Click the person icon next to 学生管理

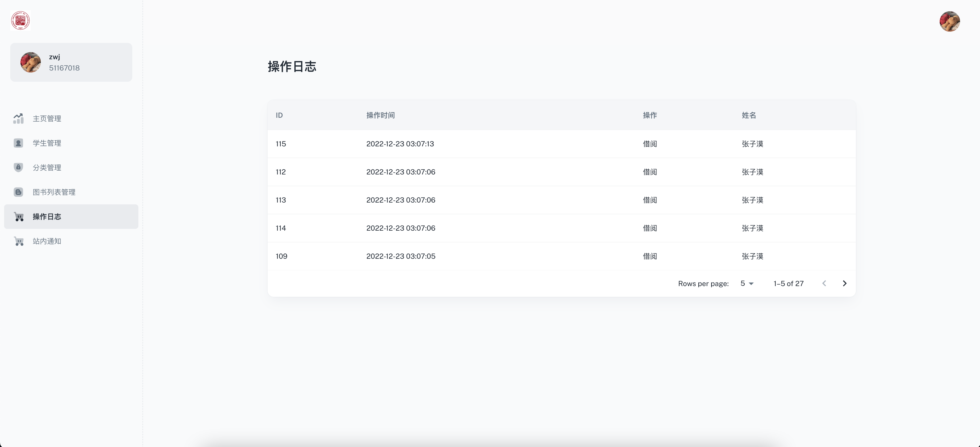click(18, 143)
